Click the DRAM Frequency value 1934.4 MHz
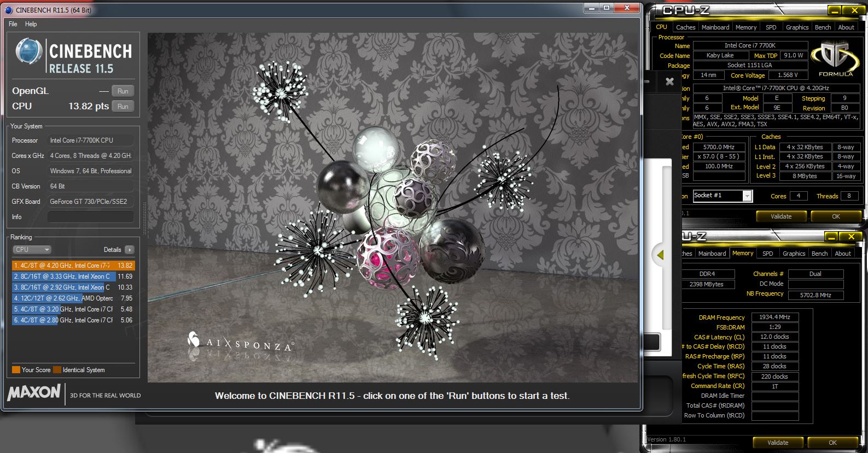 pyautogui.click(x=774, y=317)
